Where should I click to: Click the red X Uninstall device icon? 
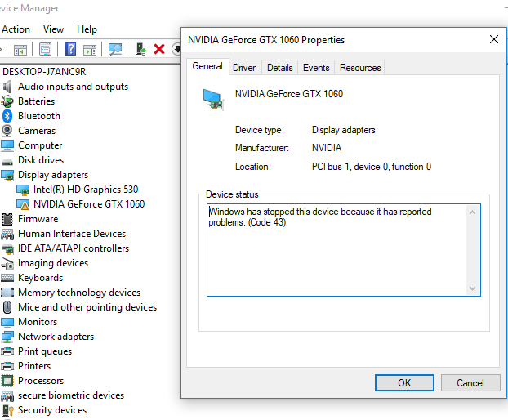pos(159,49)
